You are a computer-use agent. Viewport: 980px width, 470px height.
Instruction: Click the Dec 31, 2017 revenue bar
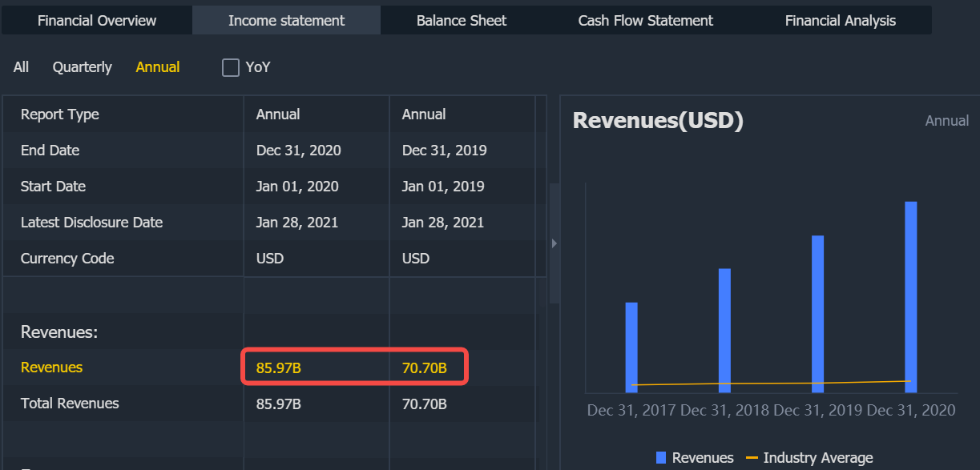tap(631, 347)
